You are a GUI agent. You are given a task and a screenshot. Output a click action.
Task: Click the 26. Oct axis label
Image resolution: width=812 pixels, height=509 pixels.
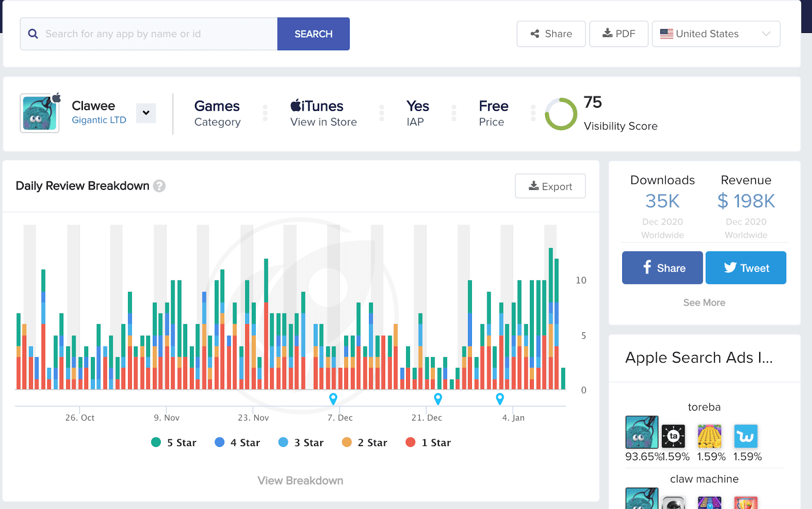(x=80, y=418)
